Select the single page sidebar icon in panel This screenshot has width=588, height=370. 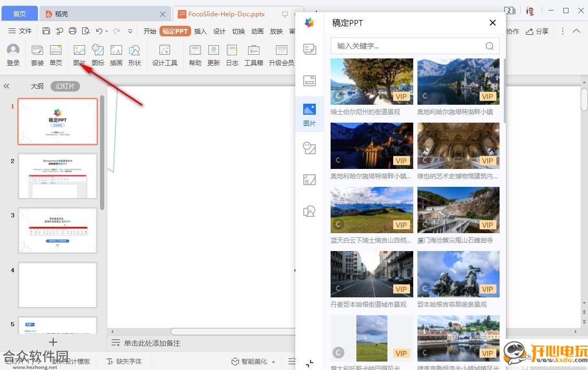[x=310, y=81]
